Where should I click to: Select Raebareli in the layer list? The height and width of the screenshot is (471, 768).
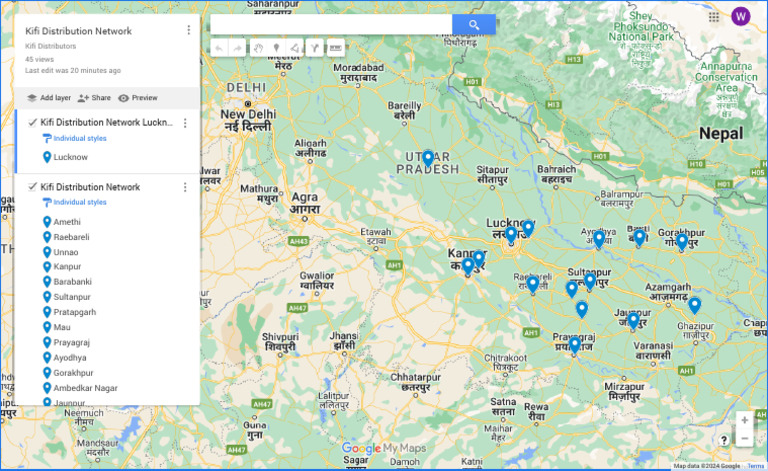pyautogui.click(x=72, y=237)
